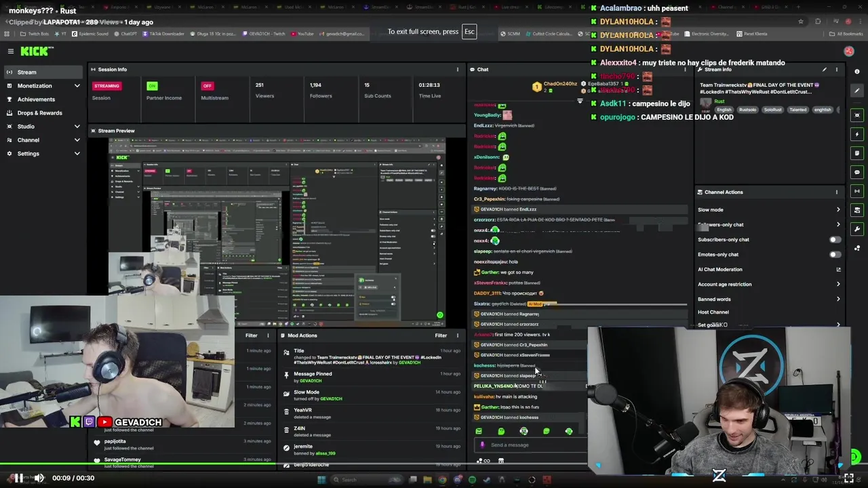The image size is (868, 488).
Task: Open Chrome from the taskbar
Action: pos(442,480)
